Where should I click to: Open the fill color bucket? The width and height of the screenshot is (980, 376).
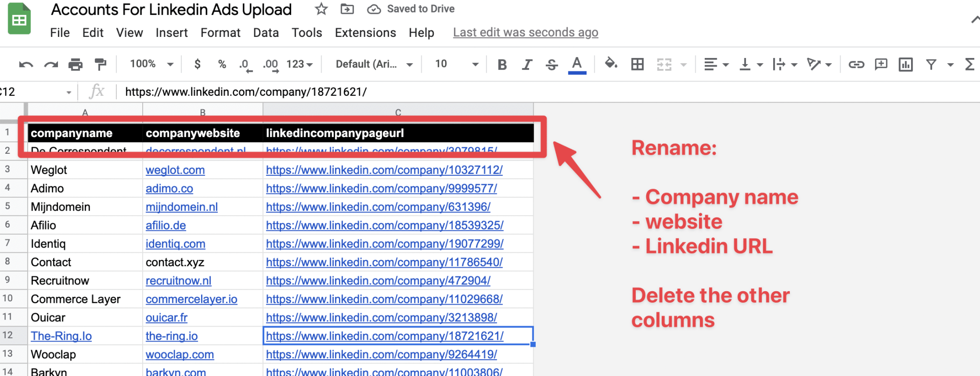[611, 64]
